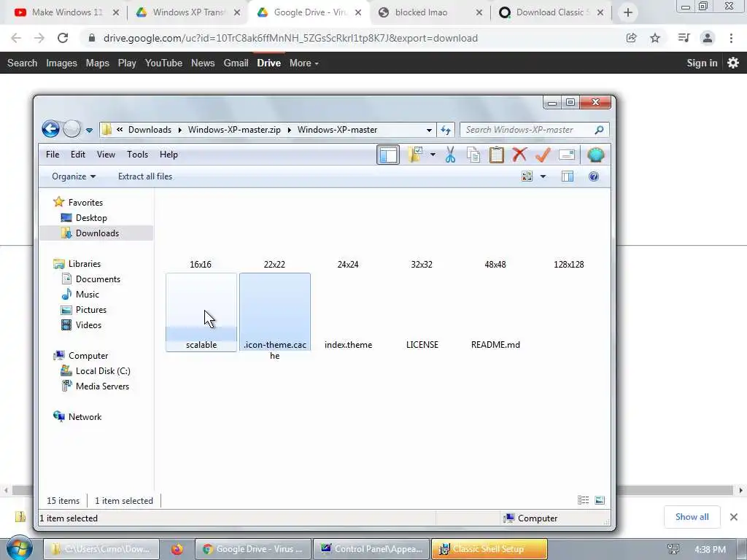This screenshot has width=747, height=560.
Task: Expand breadcrumb arrow after Downloads
Action: pyautogui.click(x=179, y=130)
